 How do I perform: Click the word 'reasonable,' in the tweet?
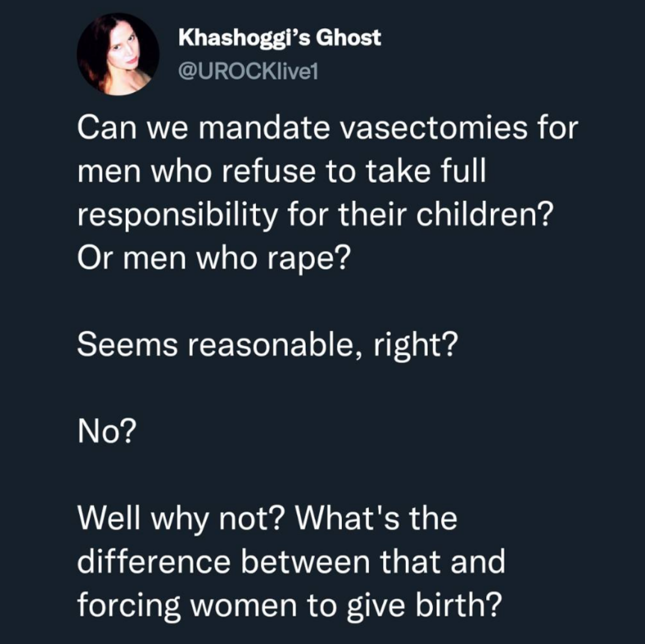[276, 345]
